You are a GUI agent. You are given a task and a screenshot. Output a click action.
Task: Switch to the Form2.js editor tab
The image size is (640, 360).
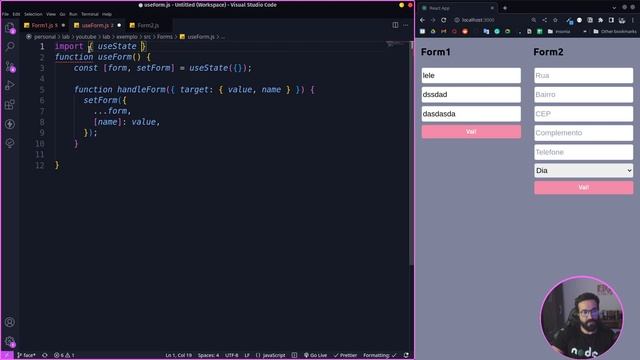click(x=148, y=25)
